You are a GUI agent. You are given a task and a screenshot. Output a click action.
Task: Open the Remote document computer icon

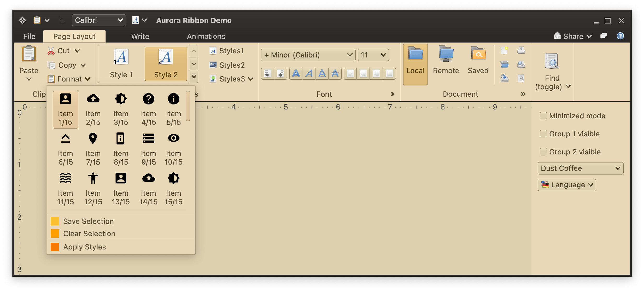[x=446, y=54]
